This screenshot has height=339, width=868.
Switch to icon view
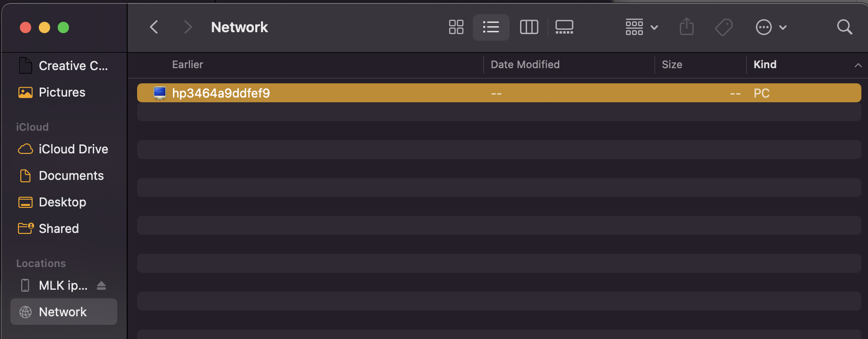click(456, 27)
